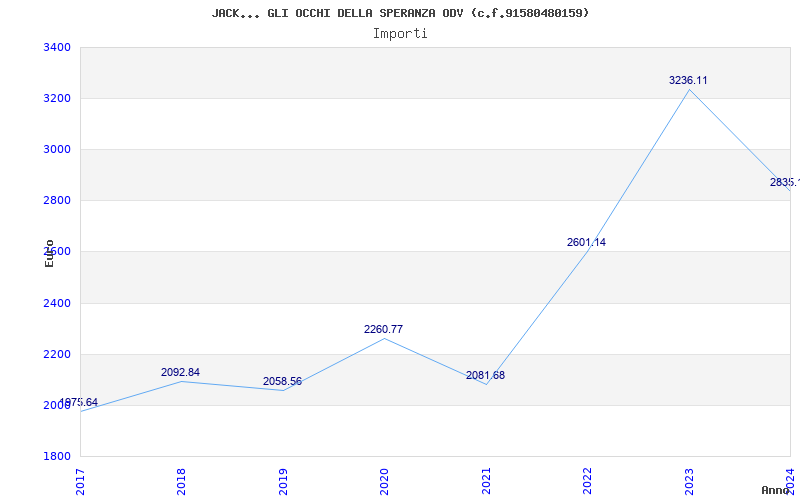
Task: Click the Euro y-axis title
Action: (49, 253)
